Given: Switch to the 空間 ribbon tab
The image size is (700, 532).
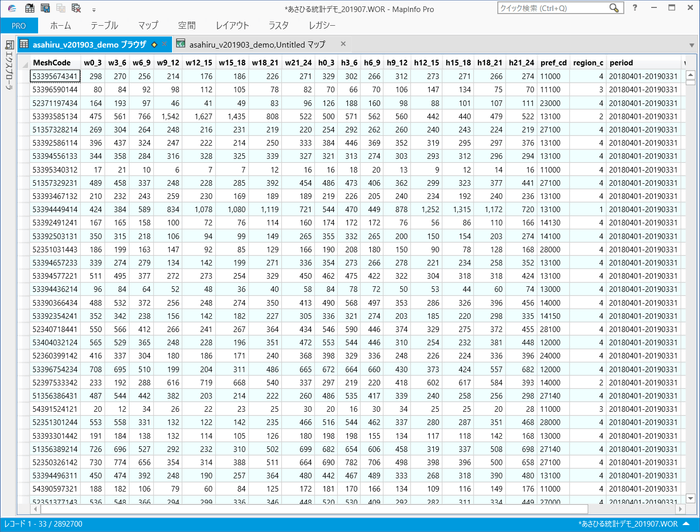Looking at the screenshot, I should 187,25.
